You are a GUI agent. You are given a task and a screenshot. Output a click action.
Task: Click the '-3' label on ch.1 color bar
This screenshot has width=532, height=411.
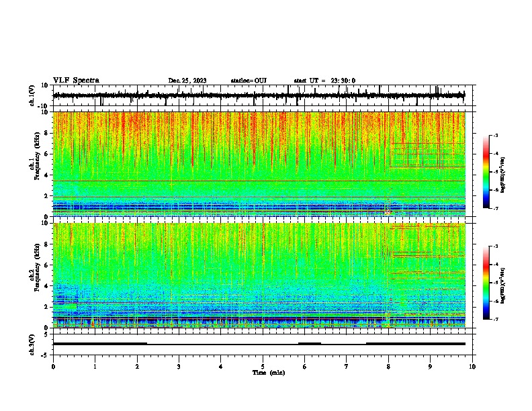click(496, 135)
